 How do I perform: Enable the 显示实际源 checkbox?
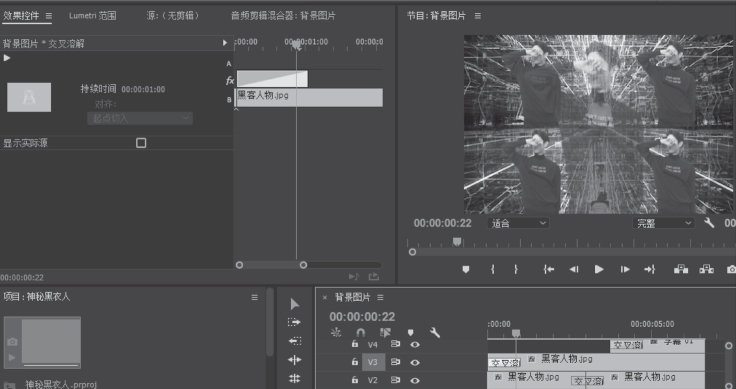pyautogui.click(x=141, y=143)
